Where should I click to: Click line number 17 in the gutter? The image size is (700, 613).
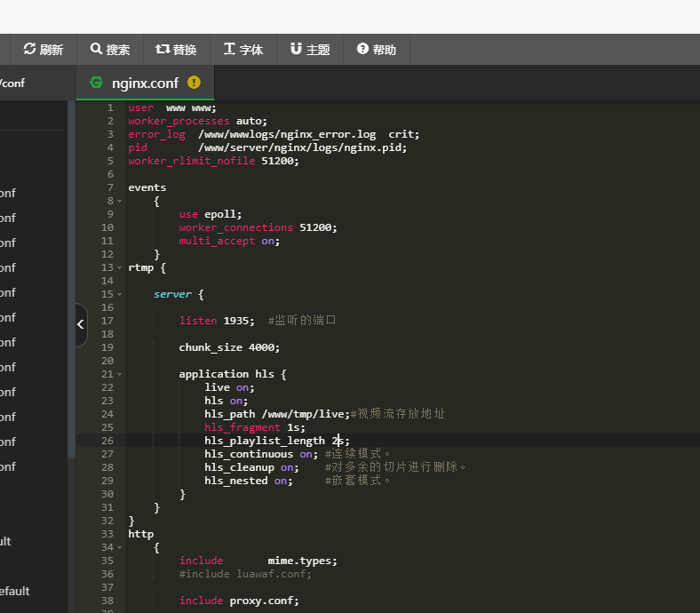107,321
